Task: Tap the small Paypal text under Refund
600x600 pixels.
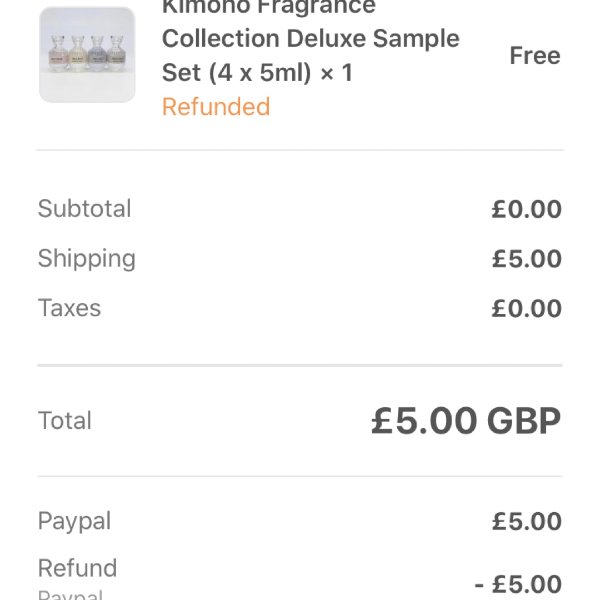Action: coord(70,594)
